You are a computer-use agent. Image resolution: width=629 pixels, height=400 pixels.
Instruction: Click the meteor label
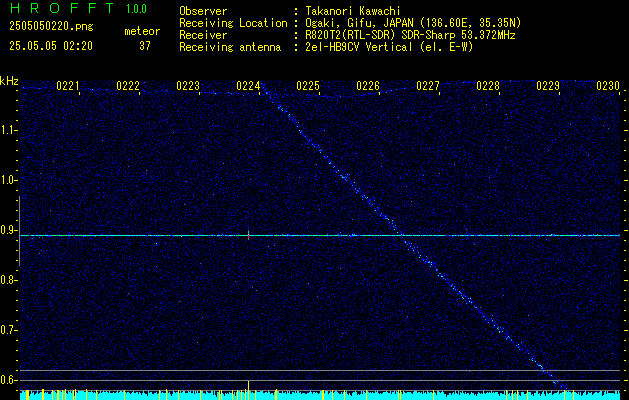point(142,31)
